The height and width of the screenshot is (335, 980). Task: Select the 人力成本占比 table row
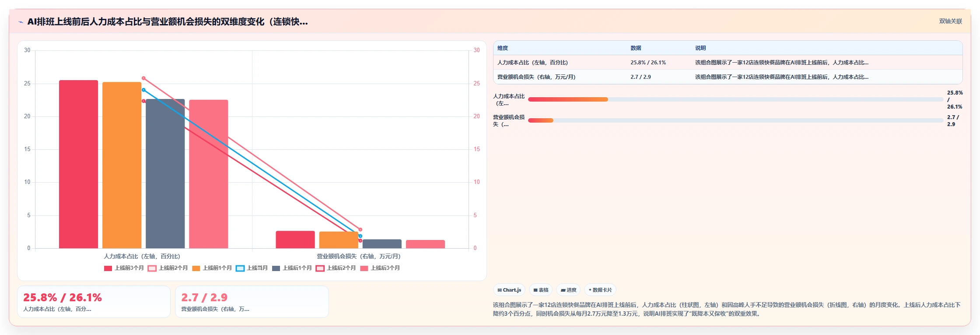point(728,63)
